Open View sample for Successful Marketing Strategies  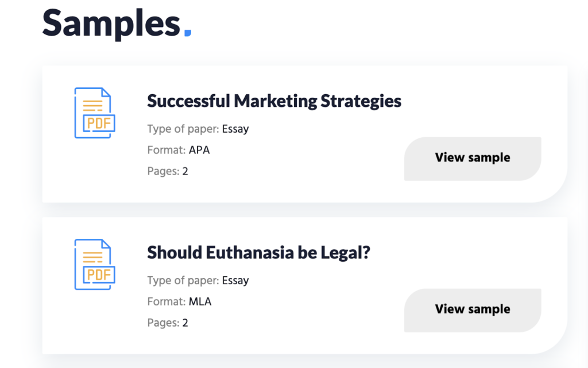[x=473, y=158]
